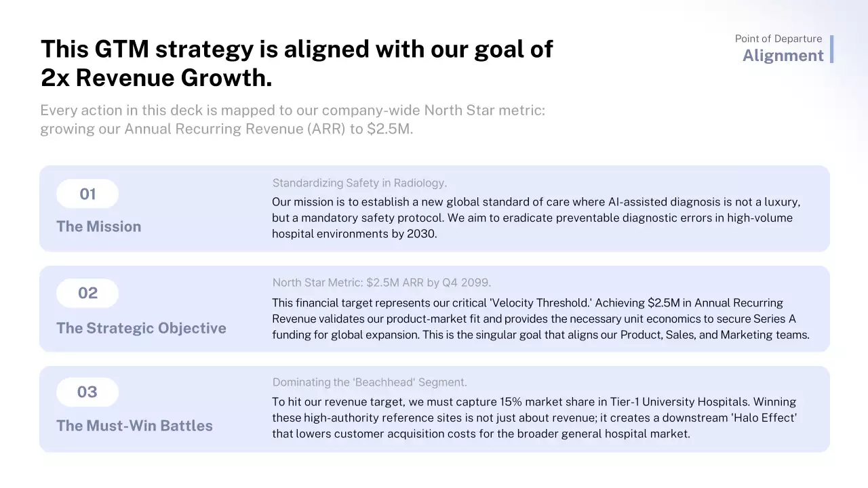Image resolution: width=868 pixels, height=488 pixels.
Task: Click the "03" number badge
Action: point(87,392)
